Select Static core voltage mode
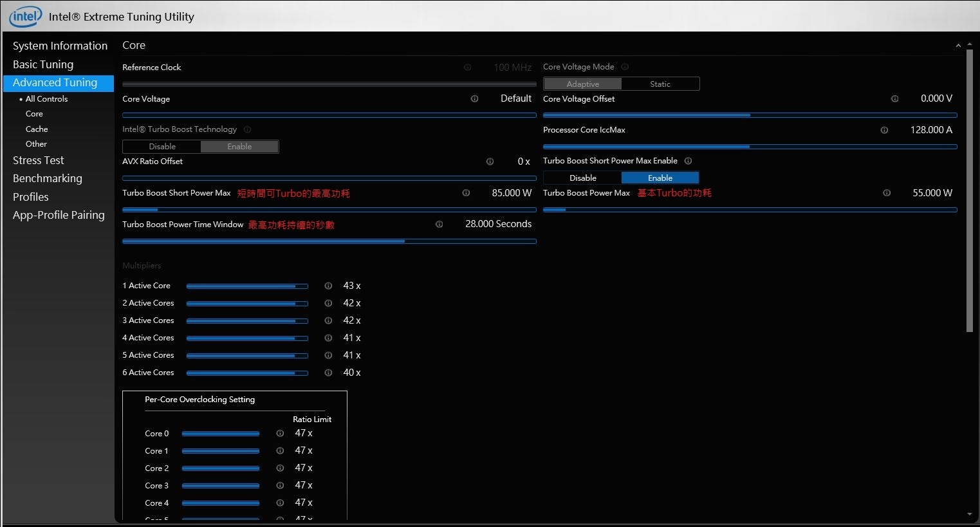Image resolution: width=980 pixels, height=527 pixels. click(660, 84)
